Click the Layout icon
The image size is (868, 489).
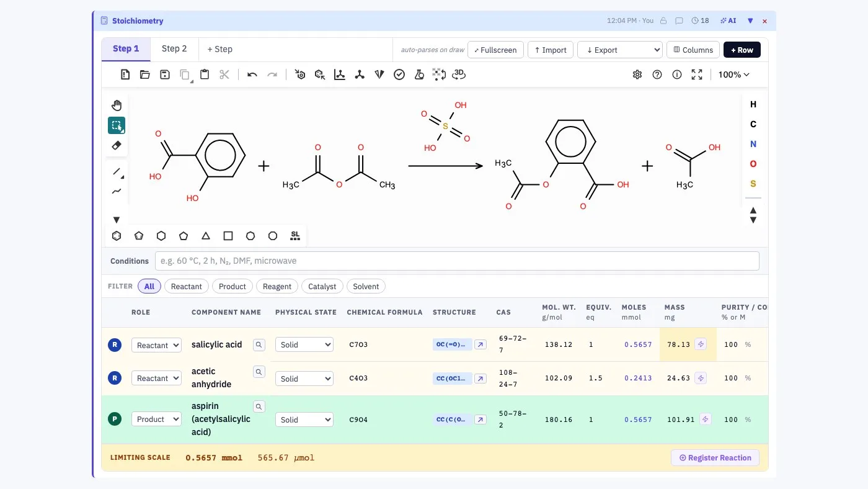[x=340, y=74]
